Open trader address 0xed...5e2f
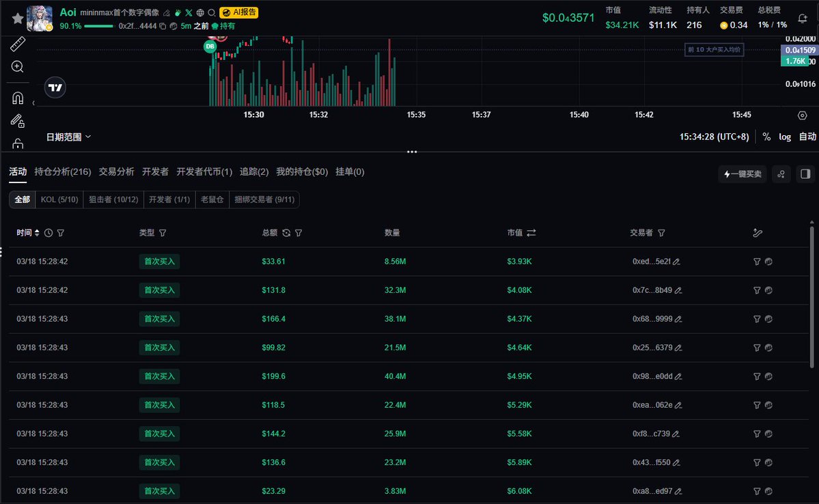Image resolution: width=819 pixels, height=504 pixels. (652, 262)
